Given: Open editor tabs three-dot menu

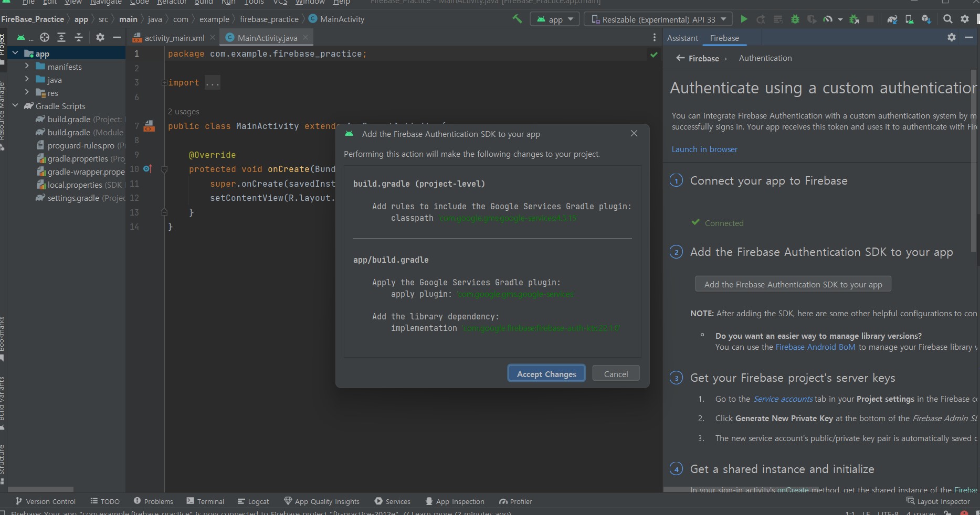Looking at the screenshot, I should click(x=654, y=37).
